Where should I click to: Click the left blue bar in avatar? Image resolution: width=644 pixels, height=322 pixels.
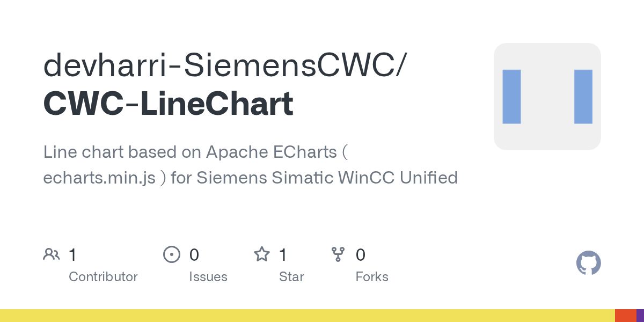click(x=511, y=97)
